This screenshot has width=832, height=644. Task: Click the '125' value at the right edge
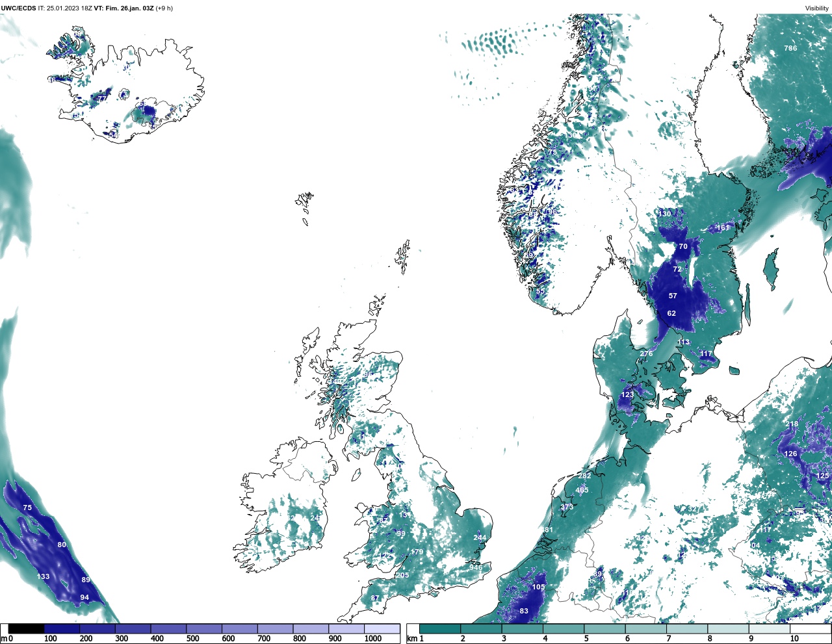click(822, 476)
